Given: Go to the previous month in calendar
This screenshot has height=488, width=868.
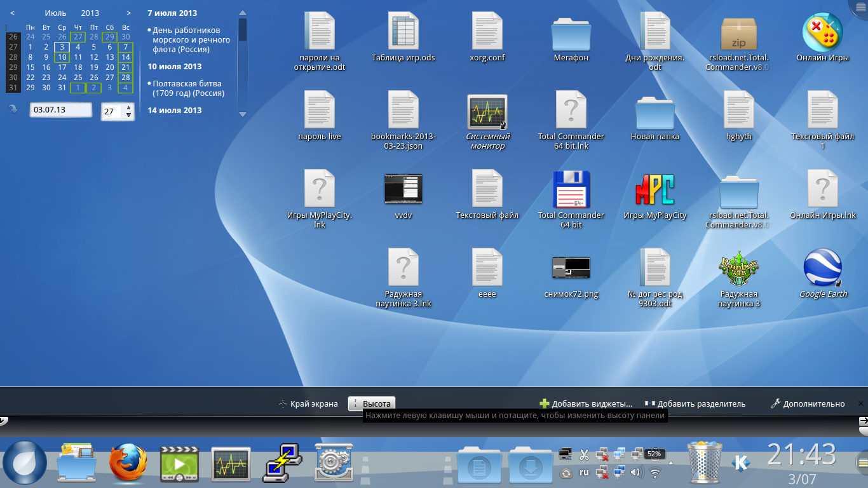Looking at the screenshot, I should point(13,13).
